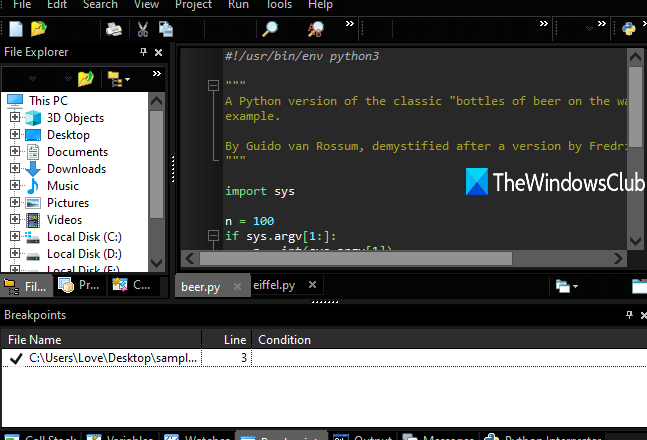This screenshot has height=440, width=647.
Task: Sort breakpoints by File Name column
Action: pyautogui.click(x=101, y=340)
